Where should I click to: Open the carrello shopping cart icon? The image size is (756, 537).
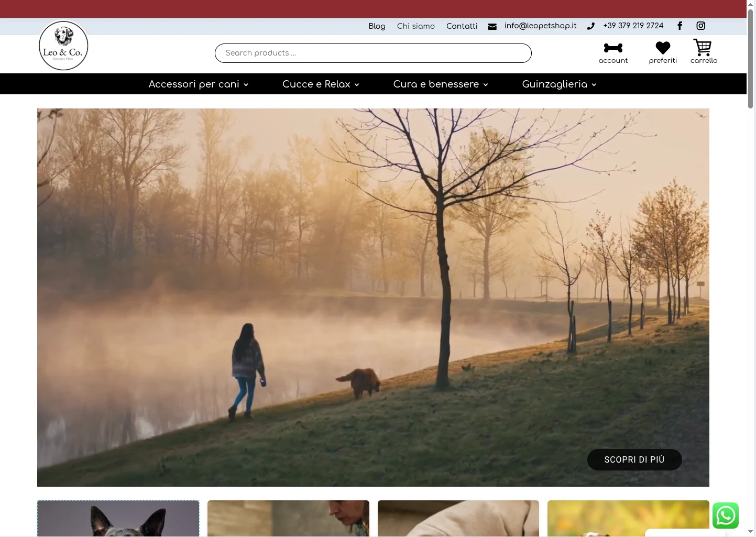coord(703,48)
